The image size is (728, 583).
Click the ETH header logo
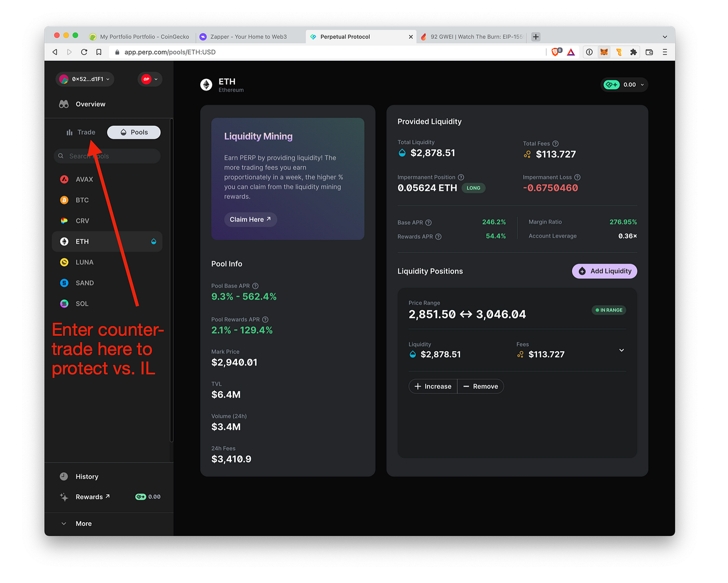[206, 85]
